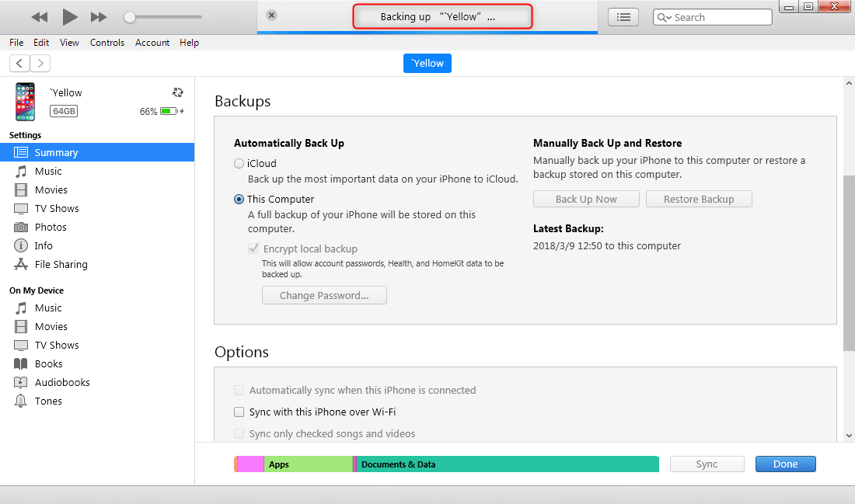
Task: Toggle Automatically sync when connected checkbox
Action: click(239, 390)
